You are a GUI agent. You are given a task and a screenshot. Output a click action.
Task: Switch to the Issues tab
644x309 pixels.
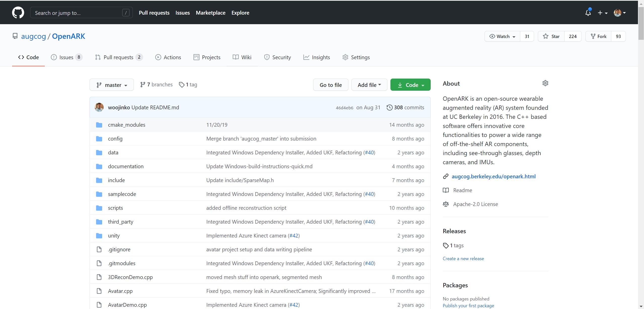click(67, 57)
